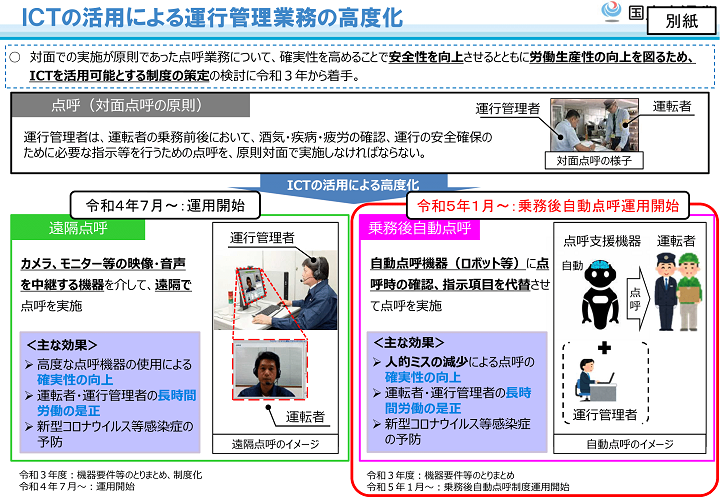The image size is (720, 498).
Task: Click 確実性の向上 in the remote roll call effects
Action: pos(75,380)
